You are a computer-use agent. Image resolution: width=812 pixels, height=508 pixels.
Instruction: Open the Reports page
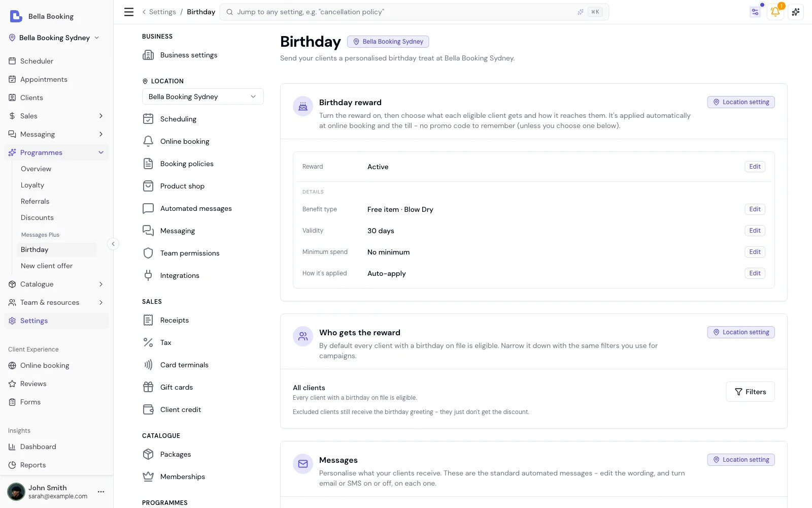point(33,465)
